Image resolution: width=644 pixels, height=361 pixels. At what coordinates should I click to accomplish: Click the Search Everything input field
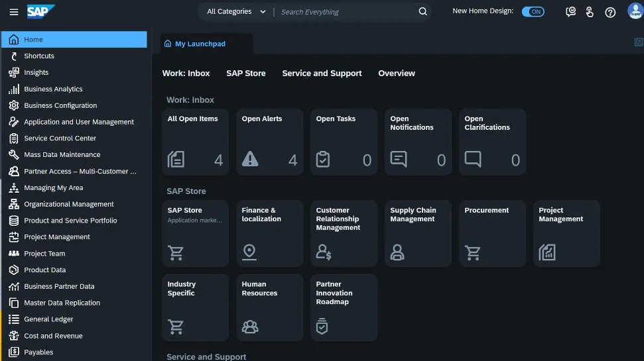pyautogui.click(x=345, y=12)
